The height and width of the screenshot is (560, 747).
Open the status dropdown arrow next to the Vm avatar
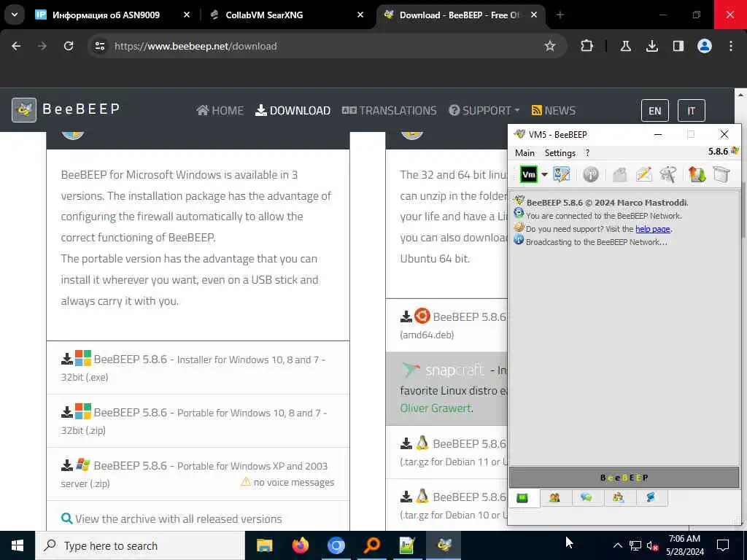(544, 175)
